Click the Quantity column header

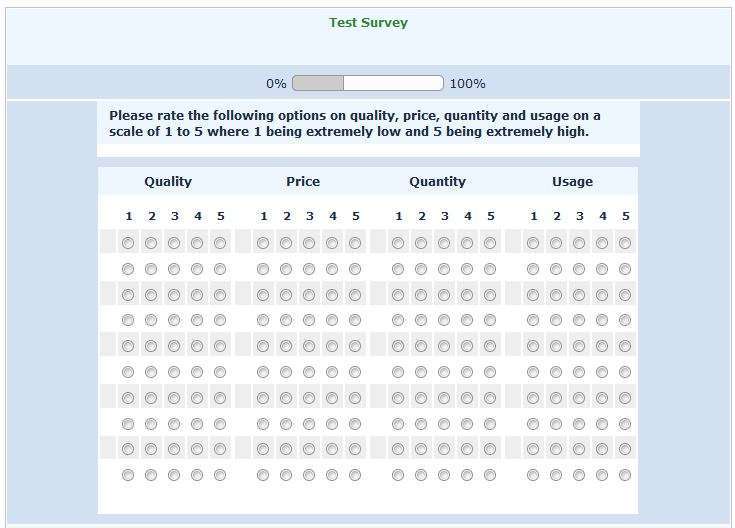coord(437,181)
